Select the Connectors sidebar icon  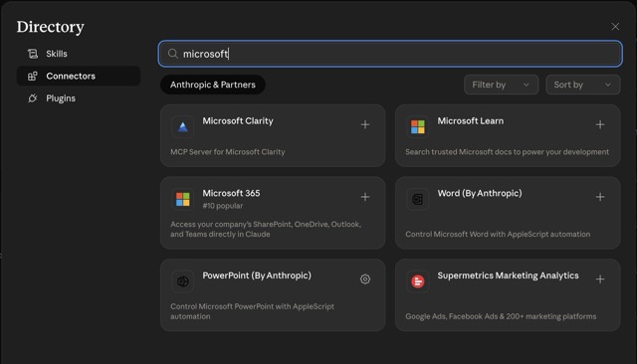33,76
